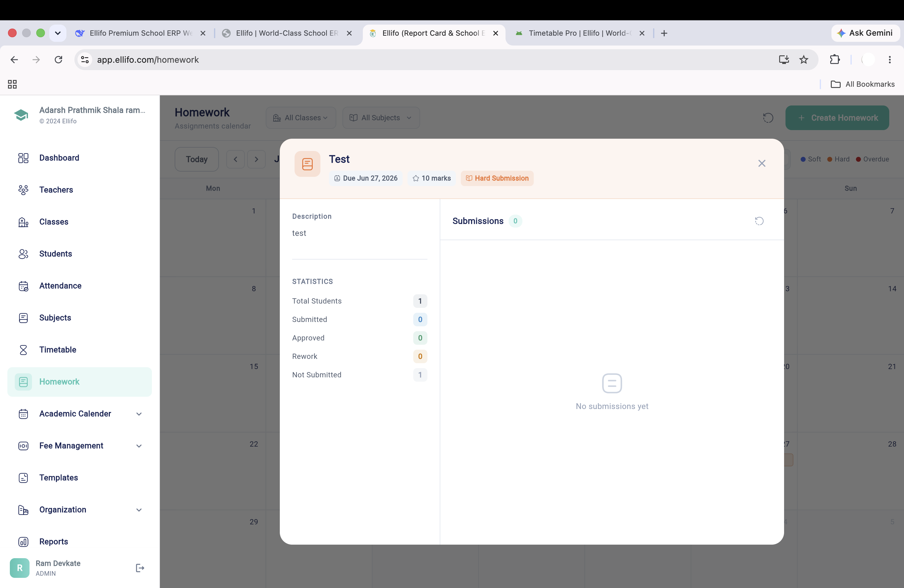Open the All Subjects dropdown
The width and height of the screenshot is (904, 588).
[x=381, y=118]
